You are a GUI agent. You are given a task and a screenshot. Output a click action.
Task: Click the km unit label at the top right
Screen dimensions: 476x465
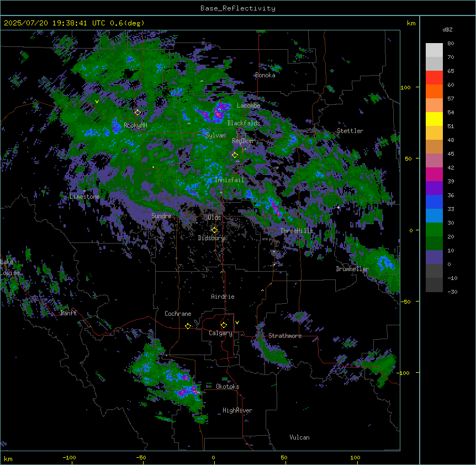tap(411, 23)
